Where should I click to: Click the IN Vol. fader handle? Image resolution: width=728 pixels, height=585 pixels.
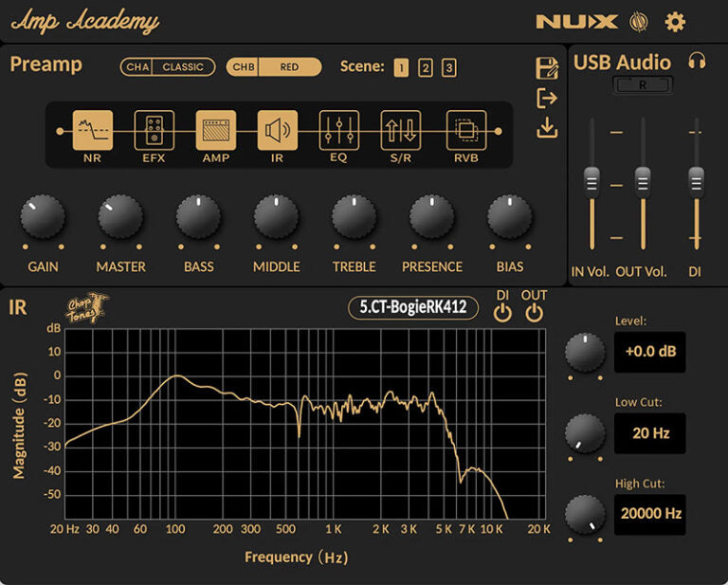click(x=591, y=182)
